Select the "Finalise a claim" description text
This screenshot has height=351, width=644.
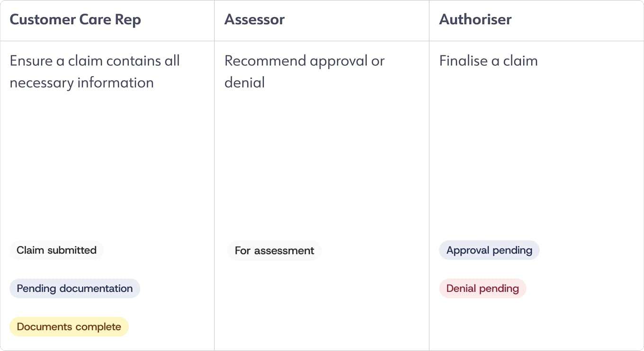pyautogui.click(x=488, y=61)
